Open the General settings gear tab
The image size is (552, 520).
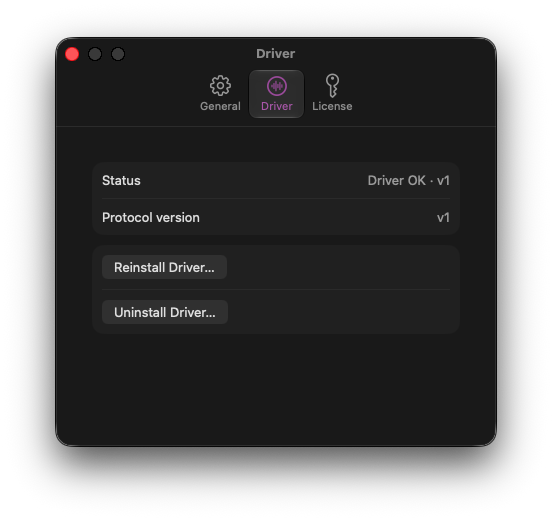pos(220,94)
